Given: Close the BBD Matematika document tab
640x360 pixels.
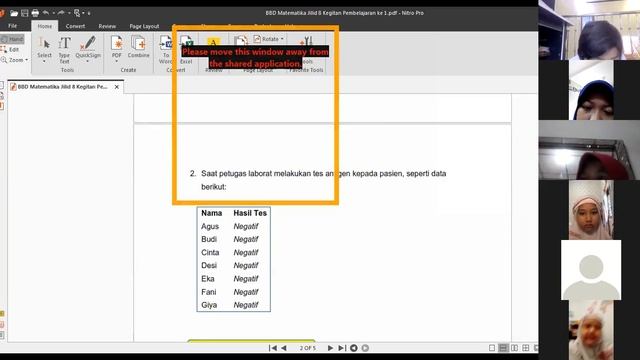Looking at the screenshot, I should [117, 87].
